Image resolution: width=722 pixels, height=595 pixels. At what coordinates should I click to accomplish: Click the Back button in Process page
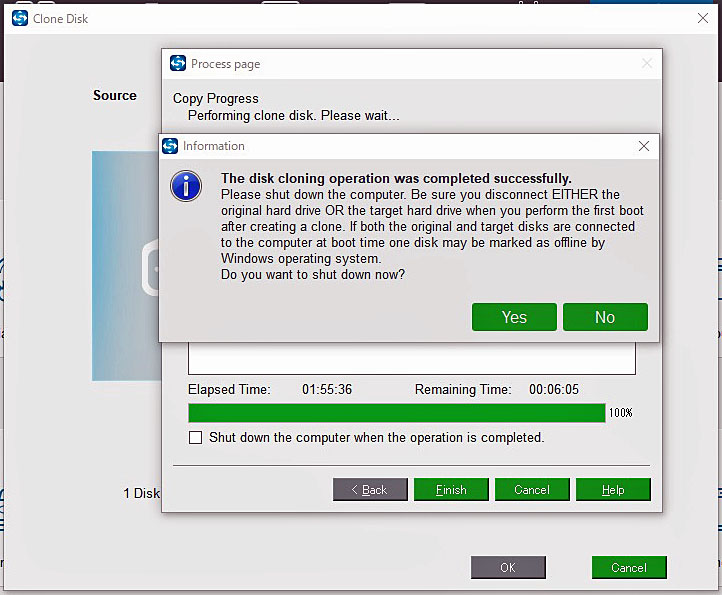370,490
